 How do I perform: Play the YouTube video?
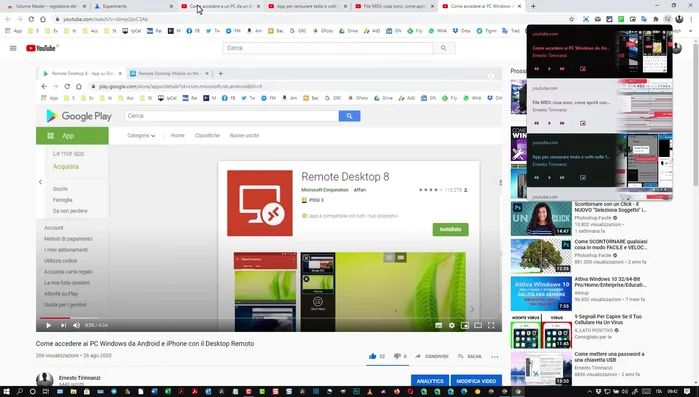coord(48,325)
